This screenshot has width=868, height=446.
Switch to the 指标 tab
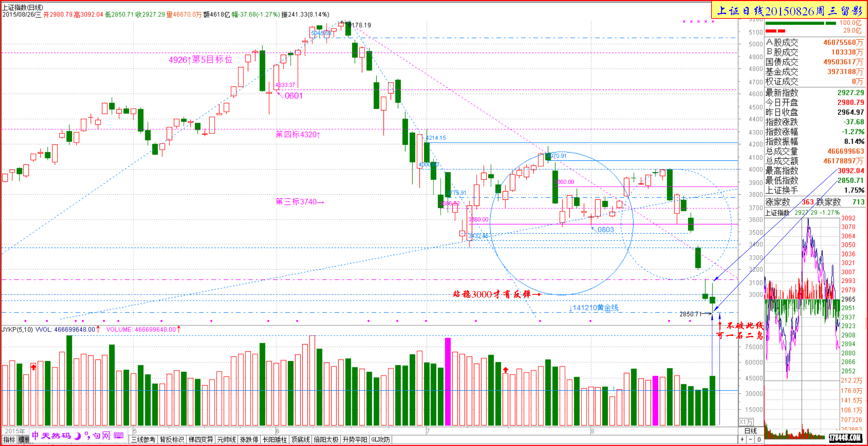[x=9, y=440]
